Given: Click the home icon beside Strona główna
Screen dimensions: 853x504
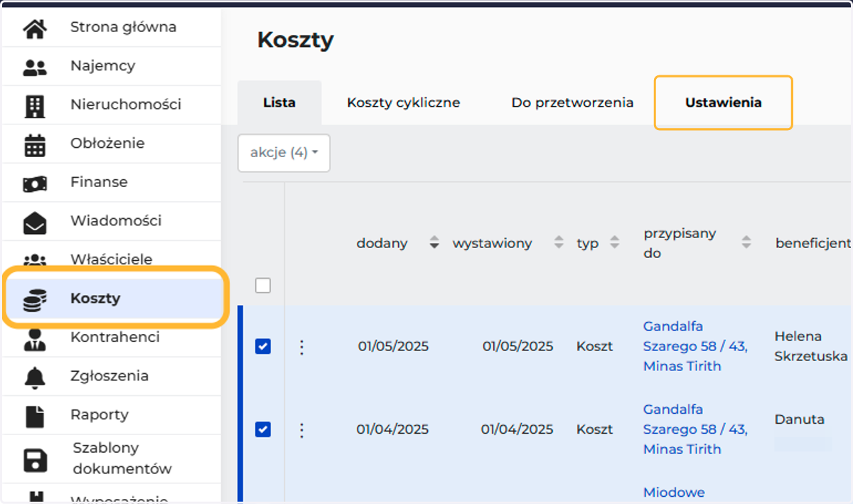Looking at the screenshot, I should pyautogui.click(x=35, y=28).
